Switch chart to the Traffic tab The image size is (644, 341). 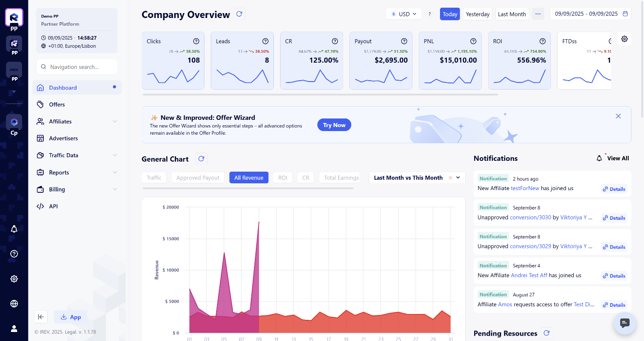point(154,178)
